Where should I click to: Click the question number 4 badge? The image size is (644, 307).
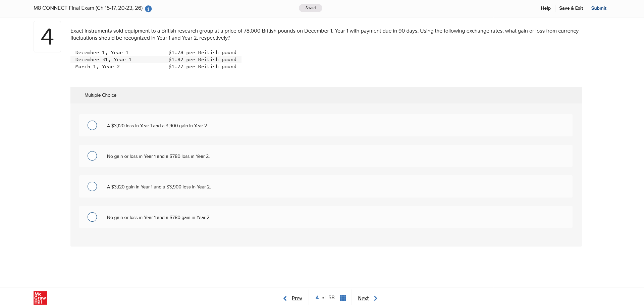[47, 36]
